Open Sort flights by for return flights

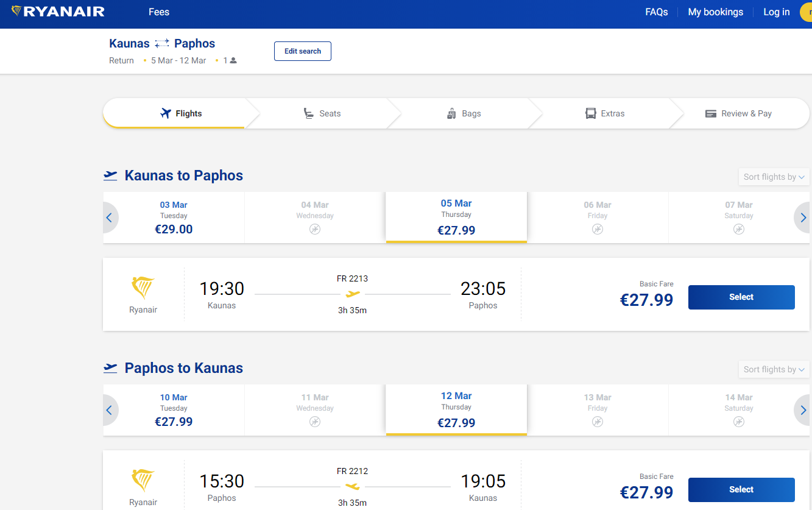[x=774, y=369]
